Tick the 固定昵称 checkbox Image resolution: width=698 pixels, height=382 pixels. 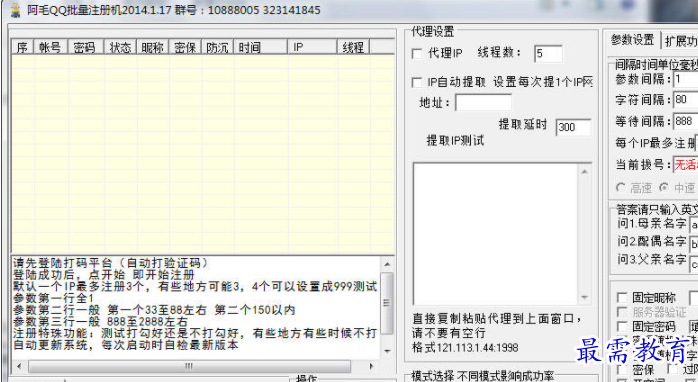click(621, 297)
